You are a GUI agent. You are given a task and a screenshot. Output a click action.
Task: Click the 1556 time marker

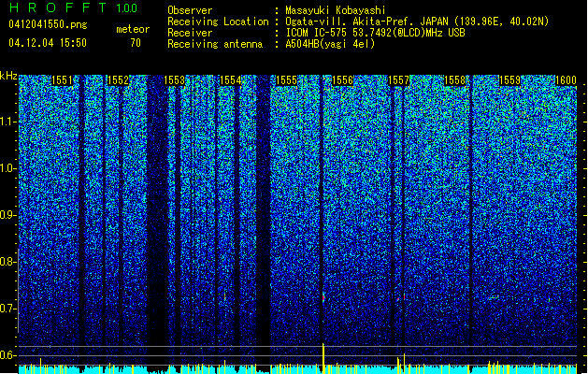(342, 80)
